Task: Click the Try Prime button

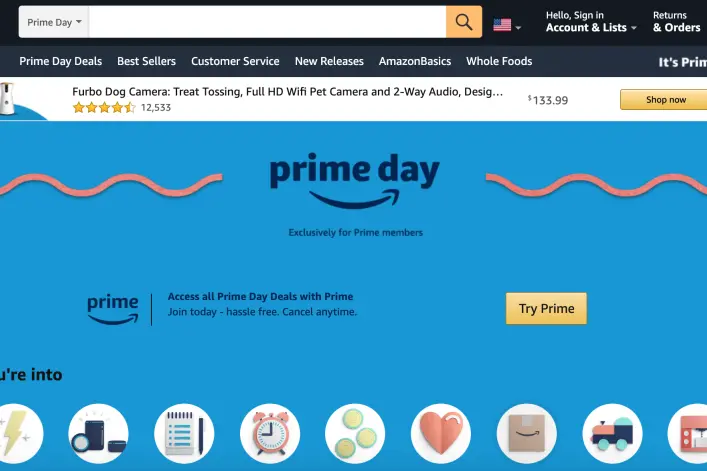Action: tap(546, 309)
